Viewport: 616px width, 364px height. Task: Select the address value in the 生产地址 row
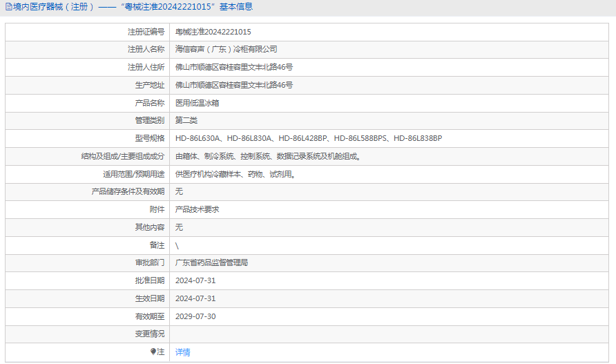(x=234, y=85)
